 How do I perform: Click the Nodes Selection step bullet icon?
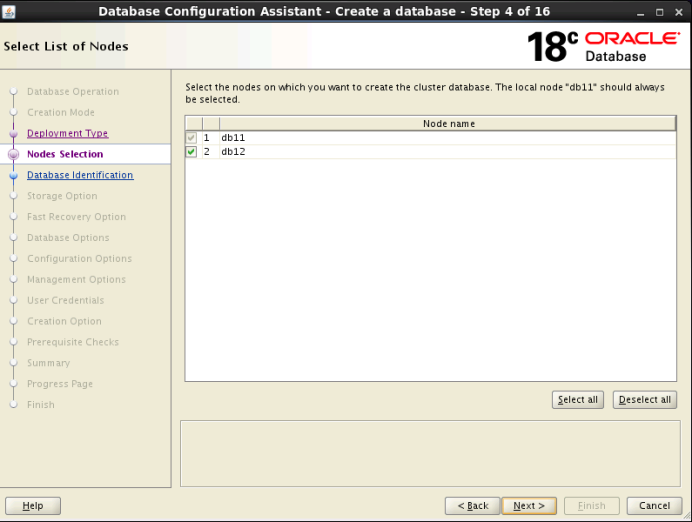[14, 154]
